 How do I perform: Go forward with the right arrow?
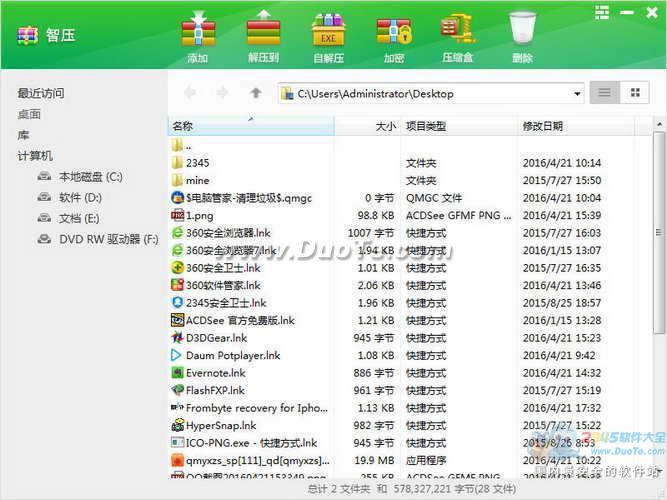pos(222,92)
